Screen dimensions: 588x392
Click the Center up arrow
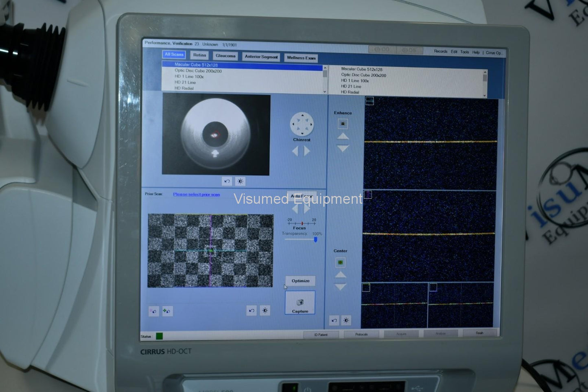pos(340,275)
